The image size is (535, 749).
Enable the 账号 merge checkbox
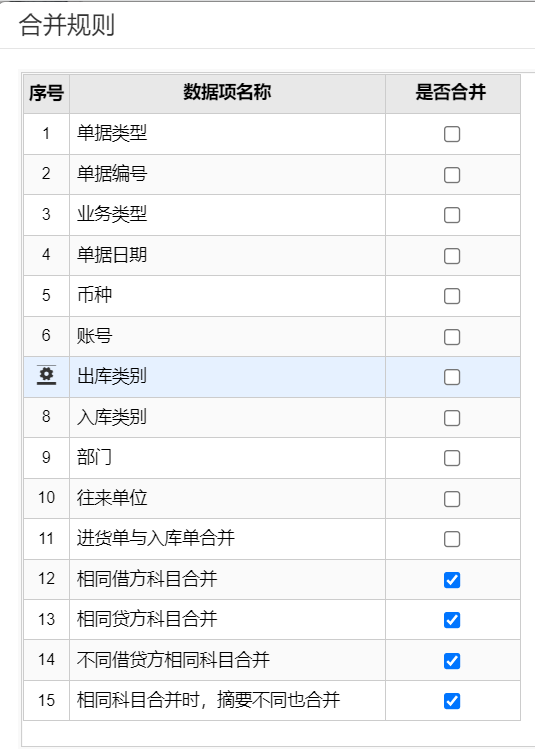point(452,337)
